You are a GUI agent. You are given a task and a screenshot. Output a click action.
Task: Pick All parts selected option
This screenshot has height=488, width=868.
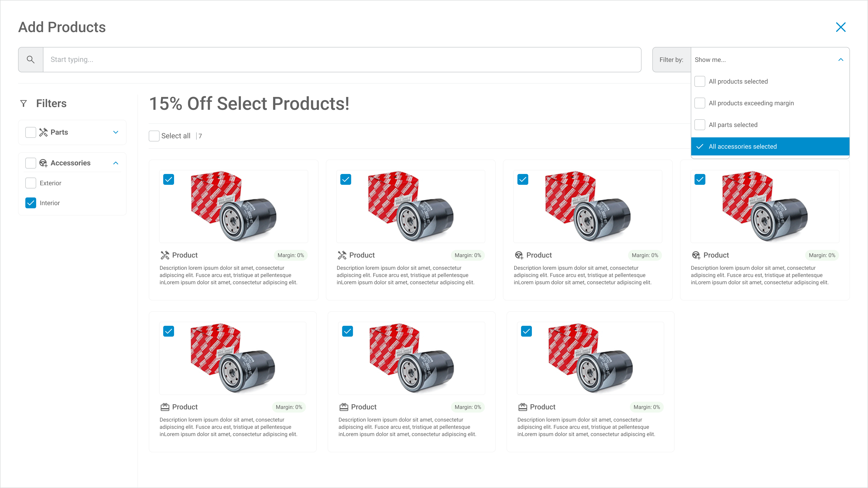[733, 125]
